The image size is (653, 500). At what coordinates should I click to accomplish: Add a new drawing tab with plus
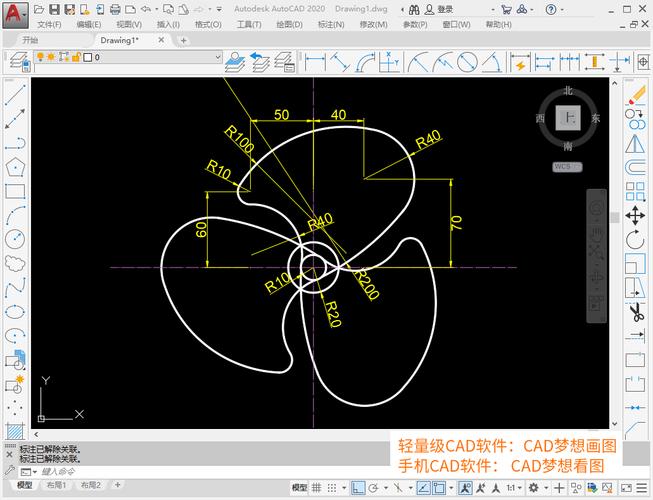coord(183,40)
